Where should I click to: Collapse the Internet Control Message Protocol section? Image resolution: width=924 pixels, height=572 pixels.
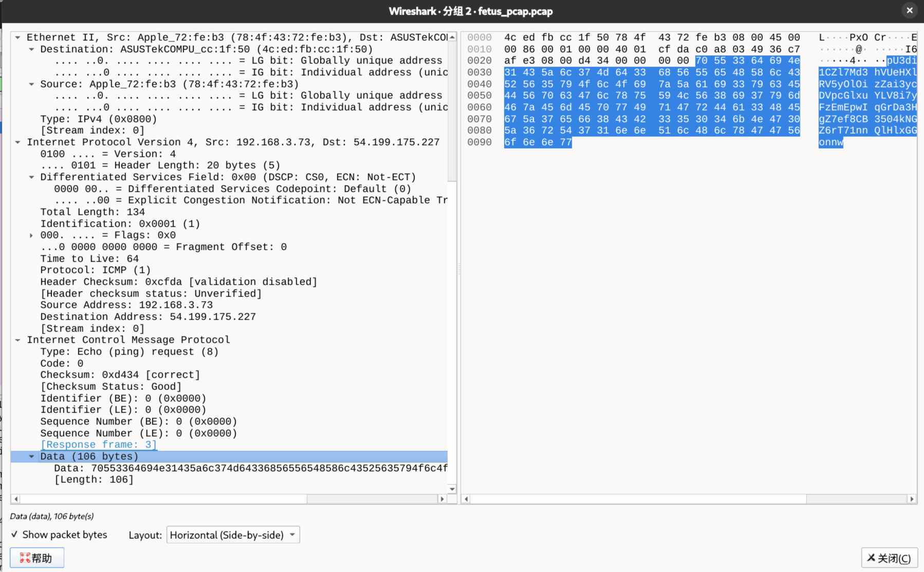point(18,340)
